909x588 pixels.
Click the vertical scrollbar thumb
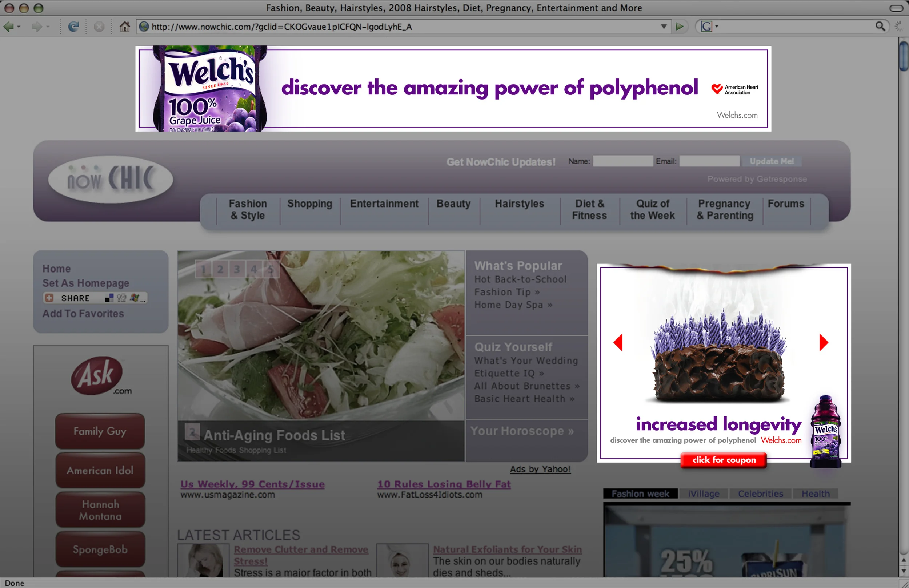pos(904,56)
